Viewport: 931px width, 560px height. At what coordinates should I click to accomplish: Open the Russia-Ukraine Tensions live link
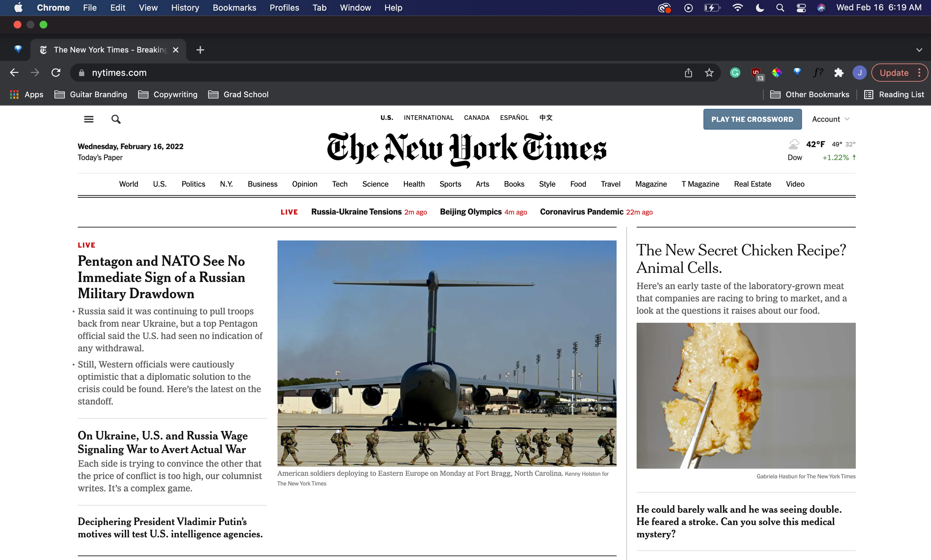(x=356, y=212)
